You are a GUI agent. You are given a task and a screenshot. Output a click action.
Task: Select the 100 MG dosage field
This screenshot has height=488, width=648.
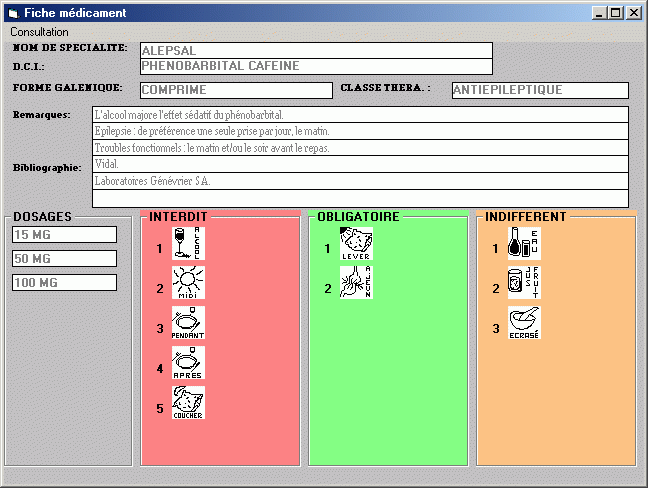[64, 283]
